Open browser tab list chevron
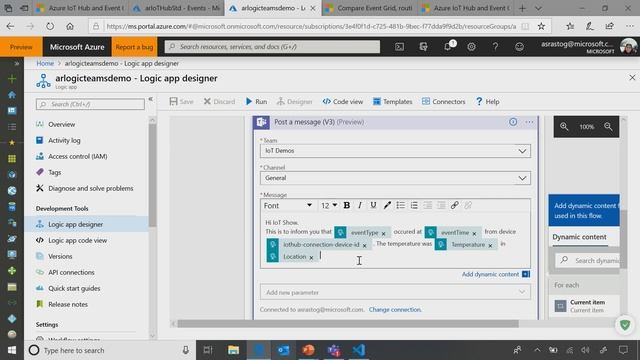The width and height of the screenshot is (640, 360). [538, 8]
